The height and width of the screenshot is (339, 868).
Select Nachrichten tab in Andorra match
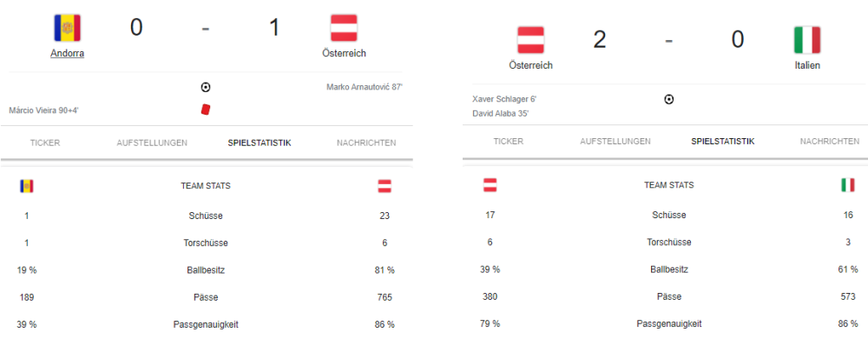[366, 143]
